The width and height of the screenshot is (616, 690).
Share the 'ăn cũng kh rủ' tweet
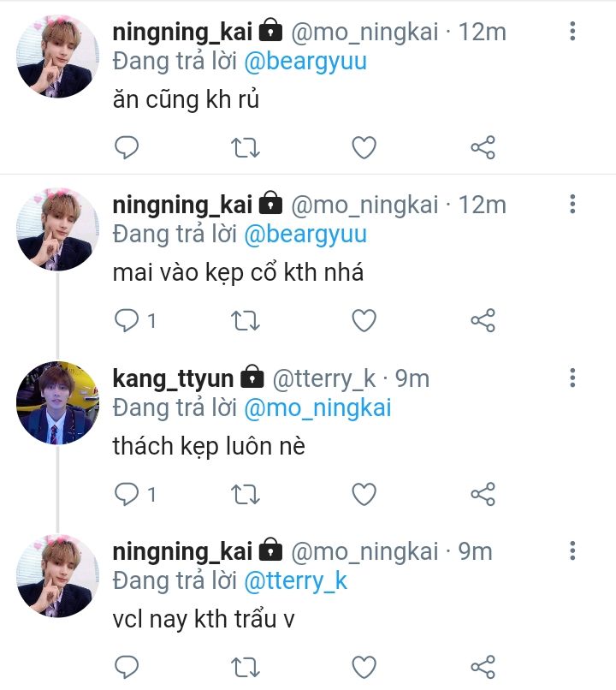pos(483,148)
